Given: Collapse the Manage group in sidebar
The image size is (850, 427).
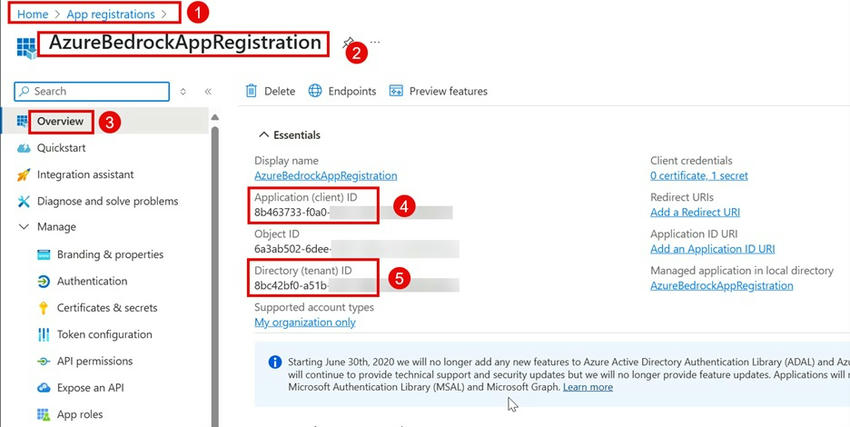Looking at the screenshot, I should (23, 227).
